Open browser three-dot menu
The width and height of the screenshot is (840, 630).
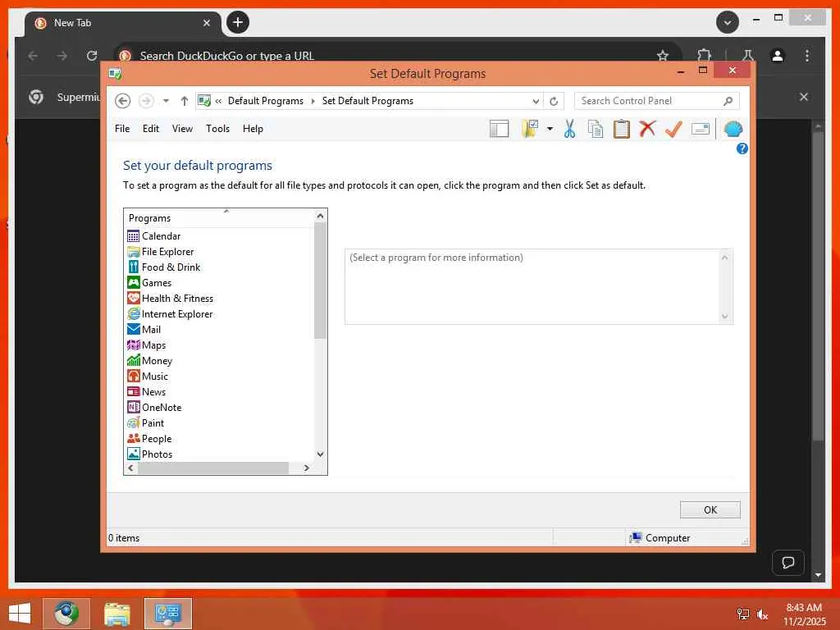[807, 56]
